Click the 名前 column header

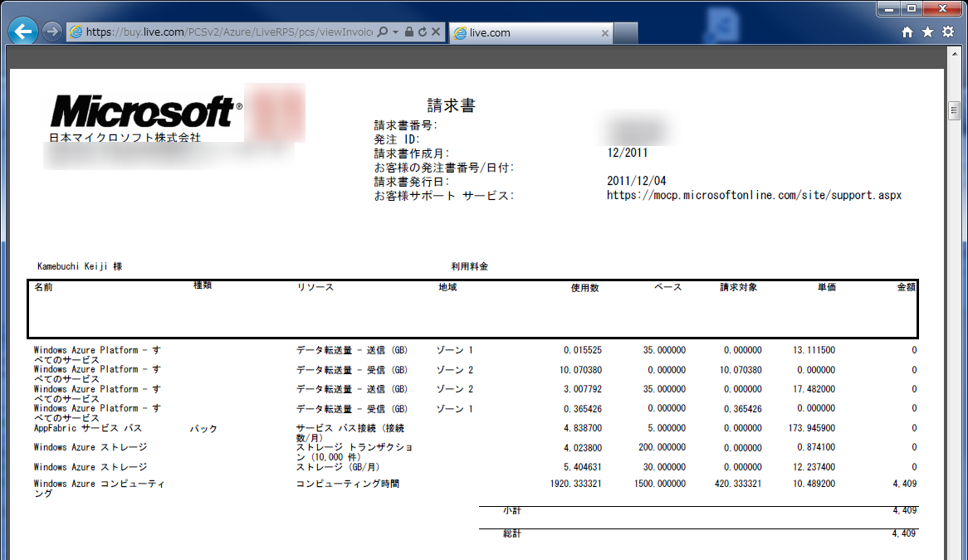pos(43,287)
